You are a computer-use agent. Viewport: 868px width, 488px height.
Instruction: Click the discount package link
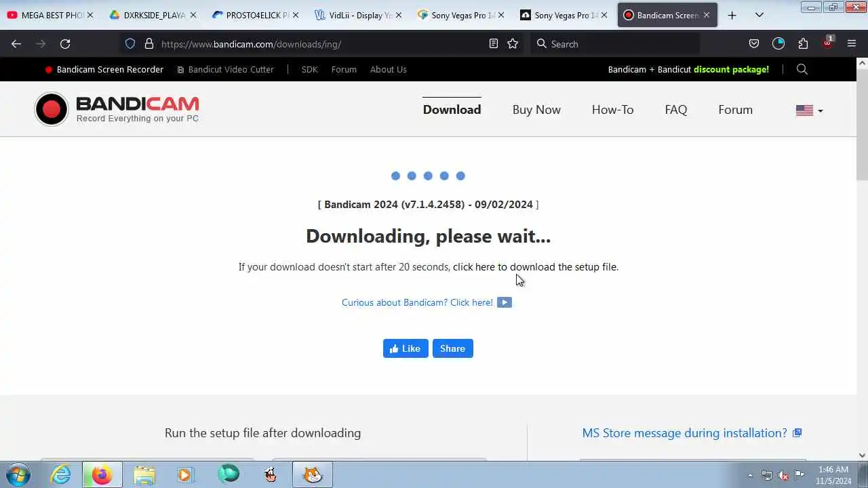pos(688,69)
